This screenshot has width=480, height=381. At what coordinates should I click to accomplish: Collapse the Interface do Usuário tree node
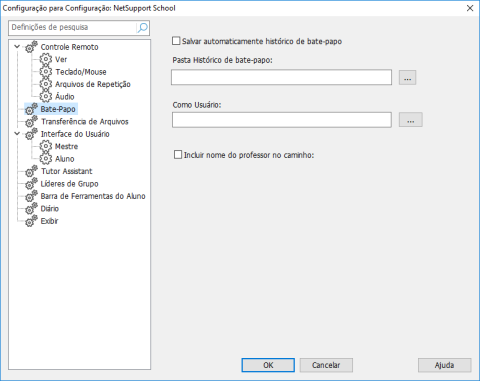point(17,134)
